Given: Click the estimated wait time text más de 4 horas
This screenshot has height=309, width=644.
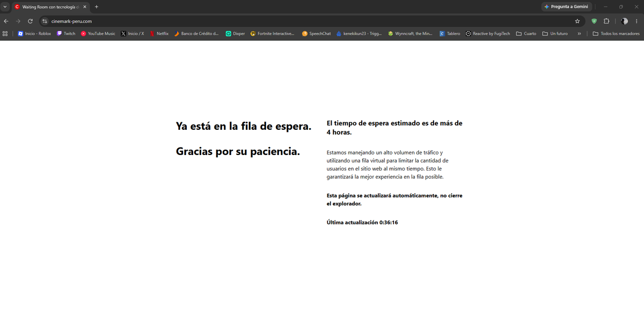Looking at the screenshot, I should click(x=394, y=128).
